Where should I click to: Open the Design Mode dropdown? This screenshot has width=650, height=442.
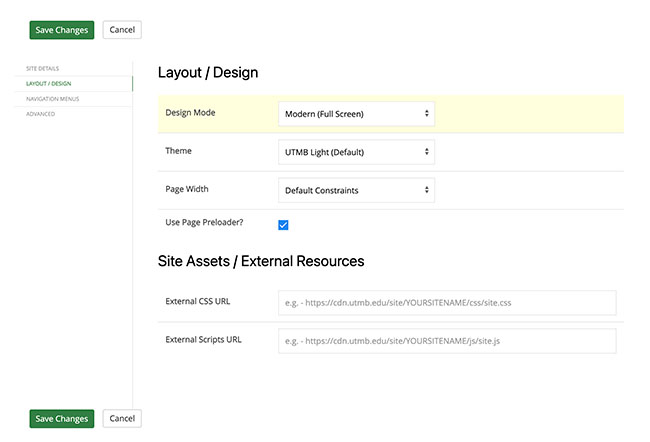(x=355, y=114)
